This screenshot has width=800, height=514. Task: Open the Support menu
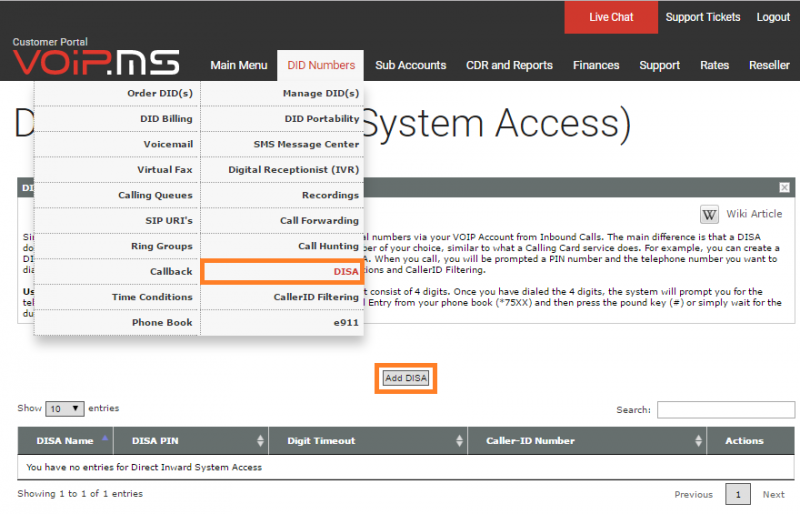pos(659,65)
